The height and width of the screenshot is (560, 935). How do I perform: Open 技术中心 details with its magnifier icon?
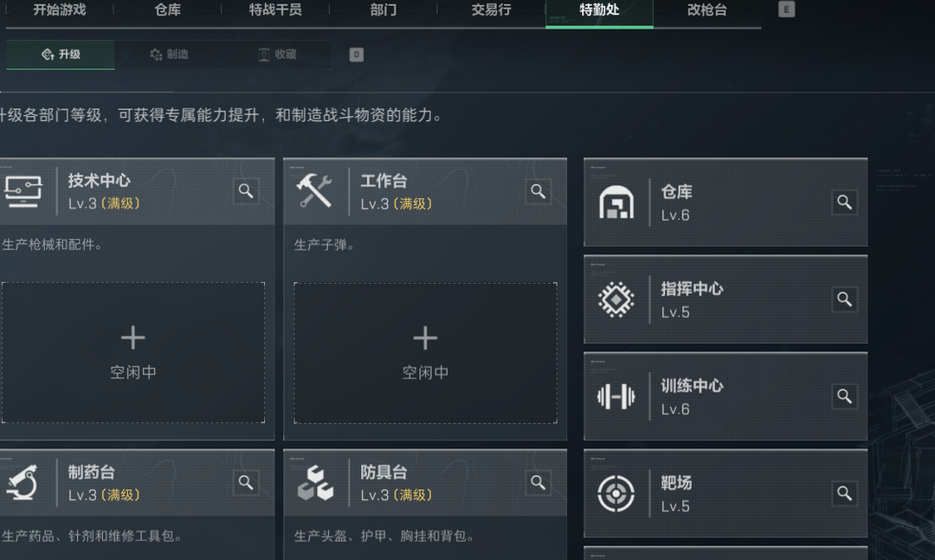point(246,191)
